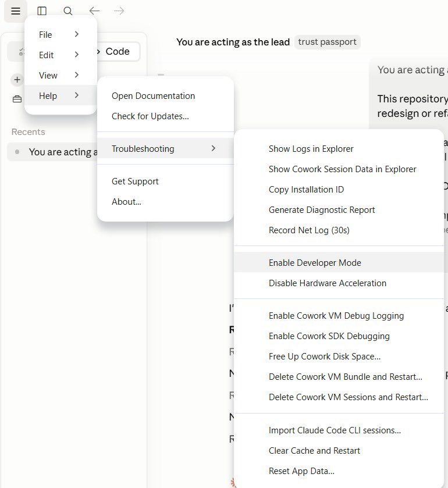
Task: Select Reset App Data...
Action: [x=339, y=471]
